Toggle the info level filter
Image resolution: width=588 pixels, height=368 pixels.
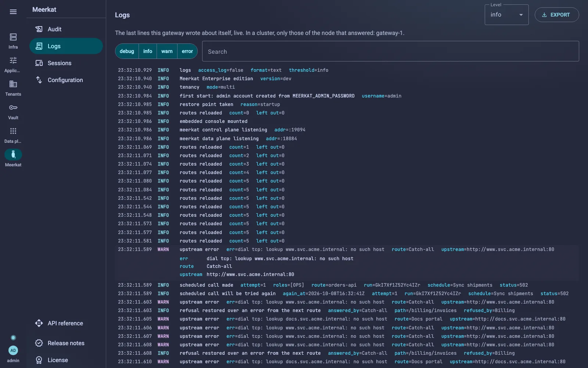coord(148,51)
